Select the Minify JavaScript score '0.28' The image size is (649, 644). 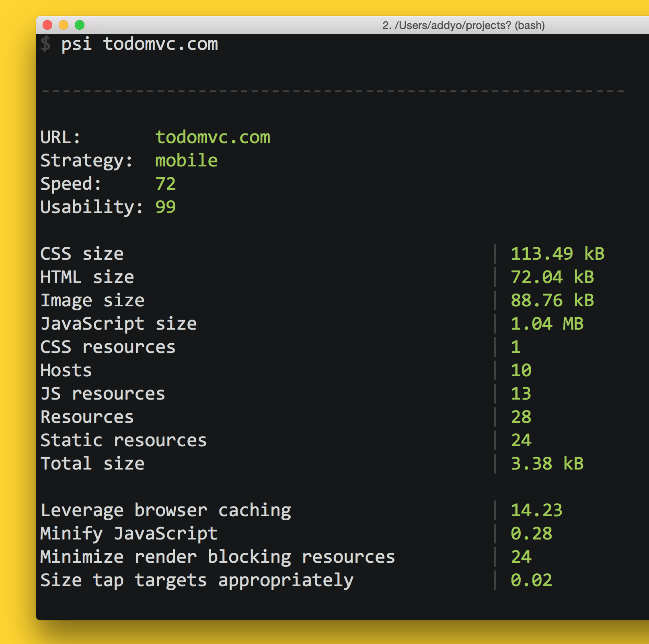click(x=532, y=534)
